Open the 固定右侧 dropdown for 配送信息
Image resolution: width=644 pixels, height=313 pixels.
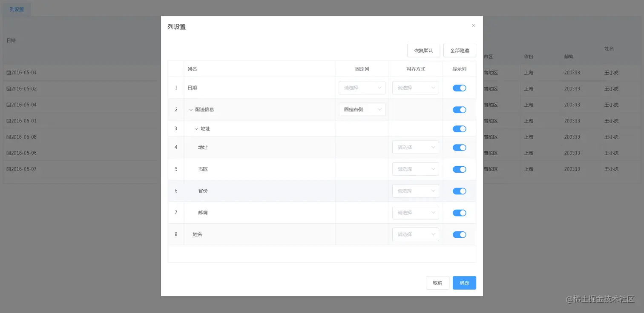tap(362, 109)
